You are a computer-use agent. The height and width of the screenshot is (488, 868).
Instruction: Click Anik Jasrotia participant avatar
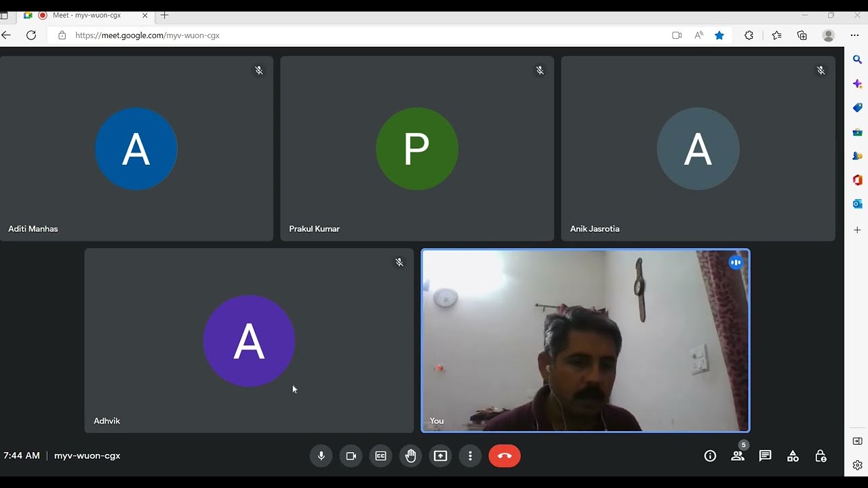point(698,149)
